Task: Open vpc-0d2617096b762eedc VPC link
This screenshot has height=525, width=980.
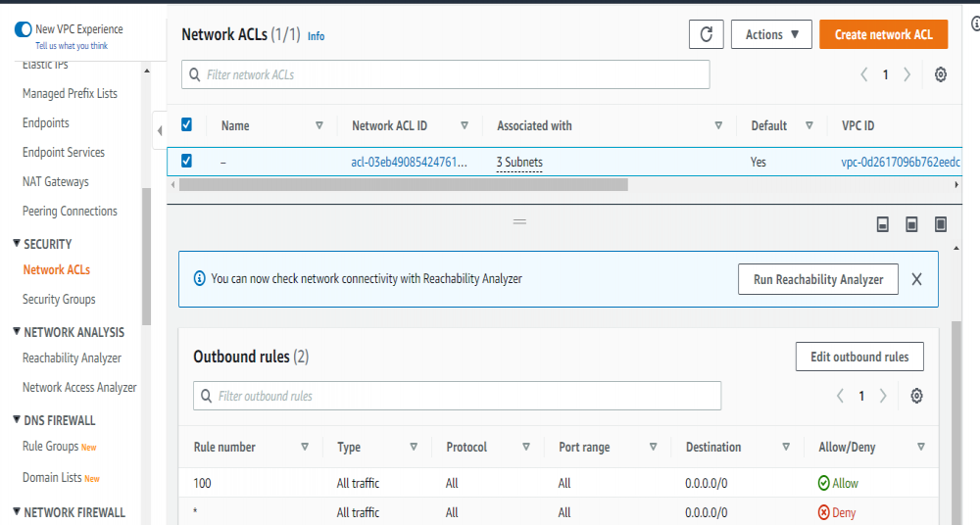Action: [901, 162]
